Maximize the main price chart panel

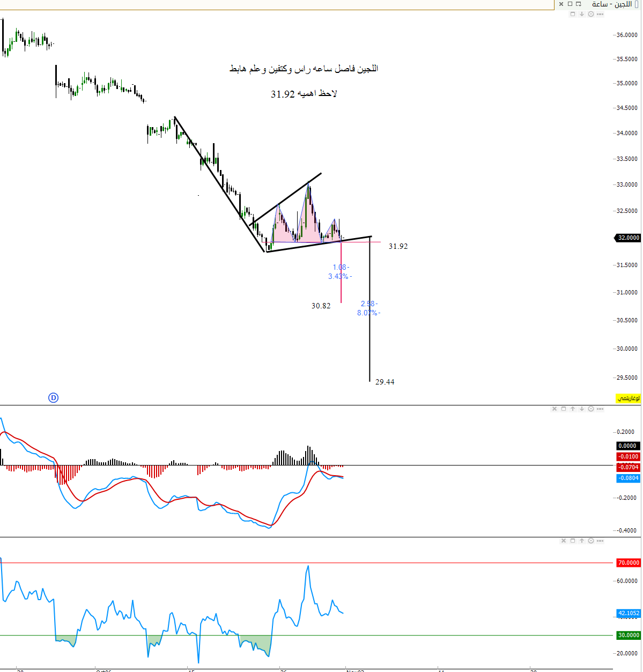573,14
